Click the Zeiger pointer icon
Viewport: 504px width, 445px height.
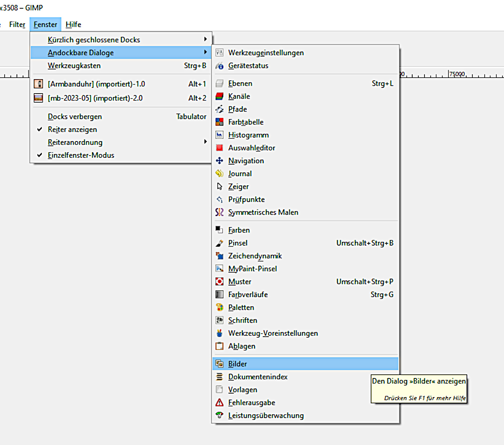click(x=219, y=186)
